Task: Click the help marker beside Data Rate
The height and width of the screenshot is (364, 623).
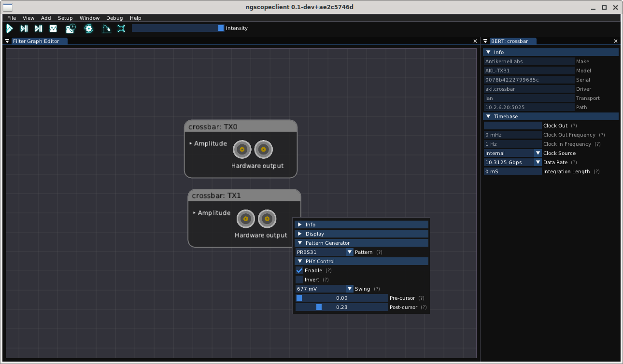Action: (574, 162)
